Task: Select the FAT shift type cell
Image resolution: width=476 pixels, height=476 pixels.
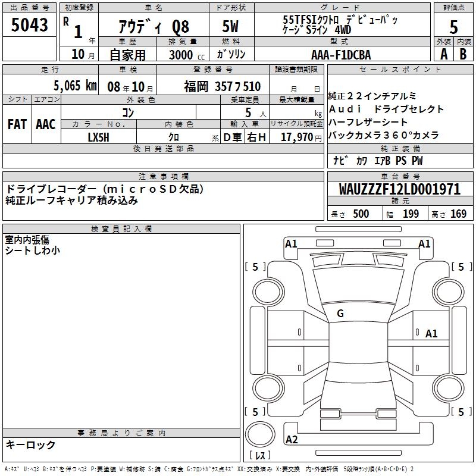Action: click(x=17, y=124)
